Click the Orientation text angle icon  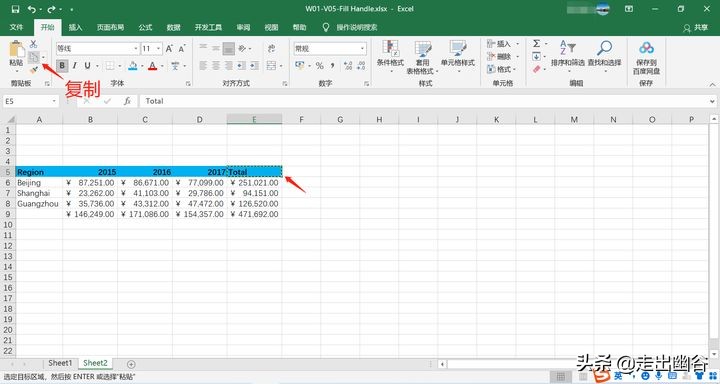[x=243, y=48]
